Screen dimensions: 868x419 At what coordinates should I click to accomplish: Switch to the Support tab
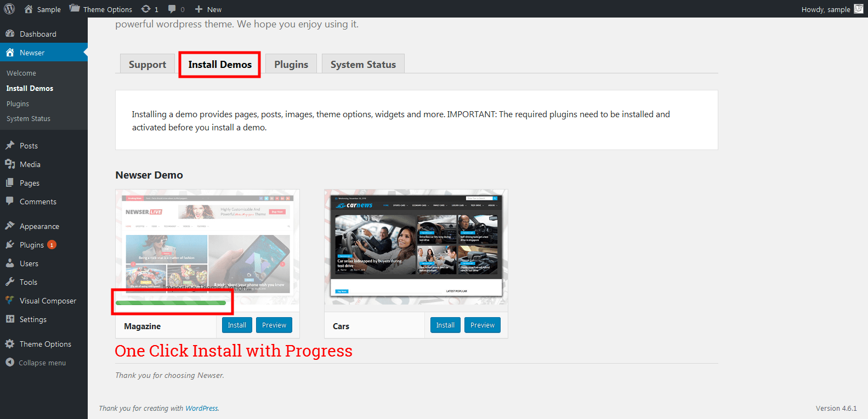click(147, 64)
